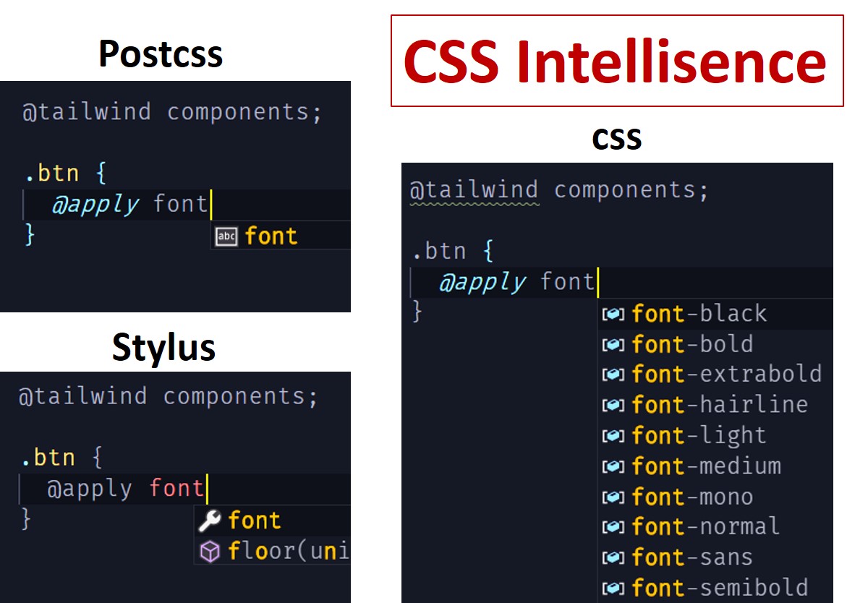Click the closing brace in Postcss editor

pos(30,234)
